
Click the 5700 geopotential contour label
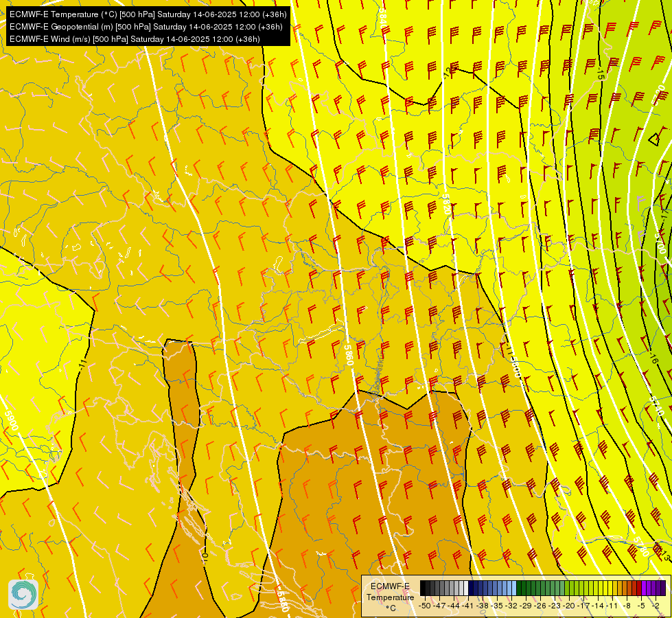(660, 244)
